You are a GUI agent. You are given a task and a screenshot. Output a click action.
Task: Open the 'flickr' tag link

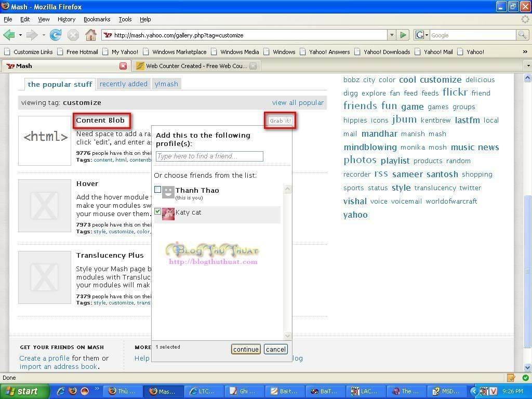[455, 92]
